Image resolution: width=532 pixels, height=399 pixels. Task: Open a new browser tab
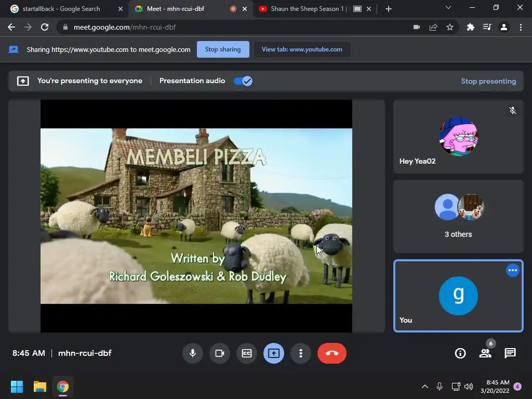[389, 9]
